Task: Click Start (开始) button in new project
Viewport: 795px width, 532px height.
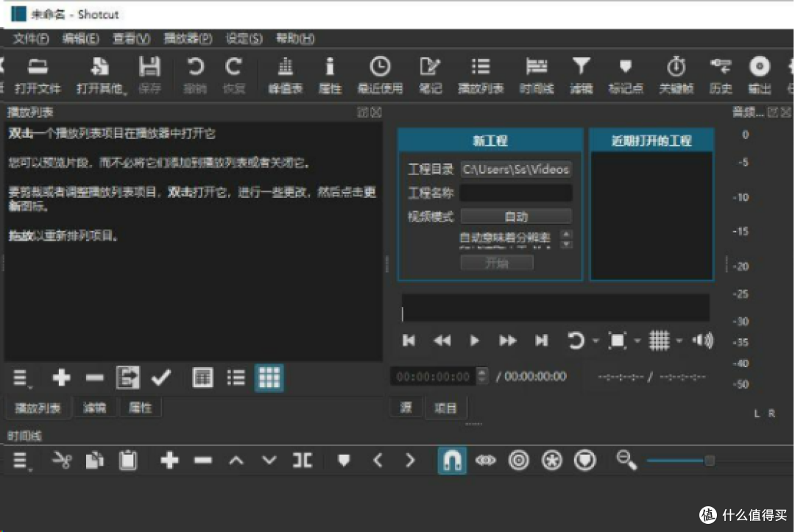Action: point(497,263)
